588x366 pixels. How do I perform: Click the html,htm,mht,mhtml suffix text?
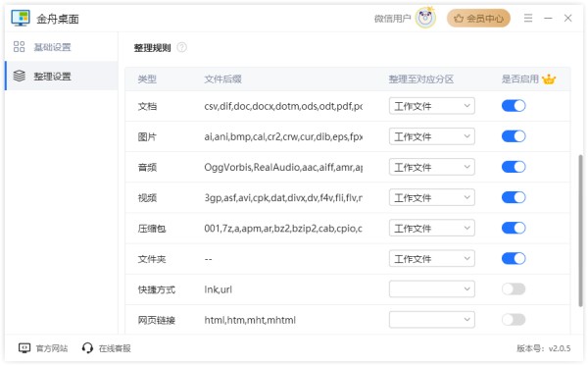pyautogui.click(x=250, y=320)
